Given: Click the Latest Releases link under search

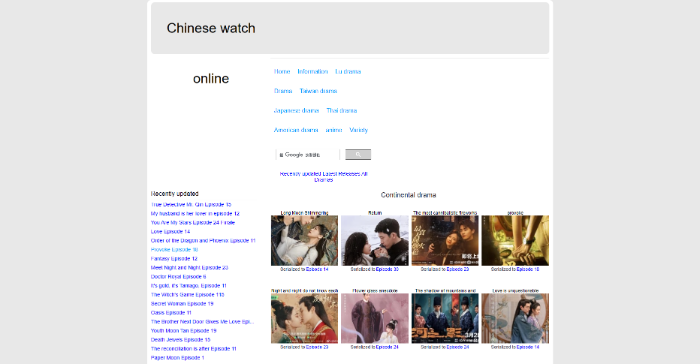Looking at the screenshot, I should pos(341,174).
